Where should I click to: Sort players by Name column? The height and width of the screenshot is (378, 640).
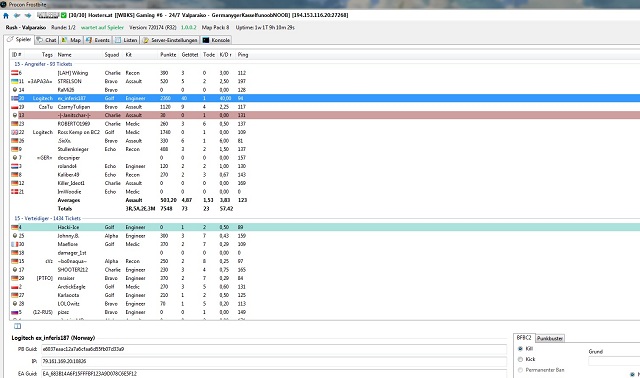64,55
